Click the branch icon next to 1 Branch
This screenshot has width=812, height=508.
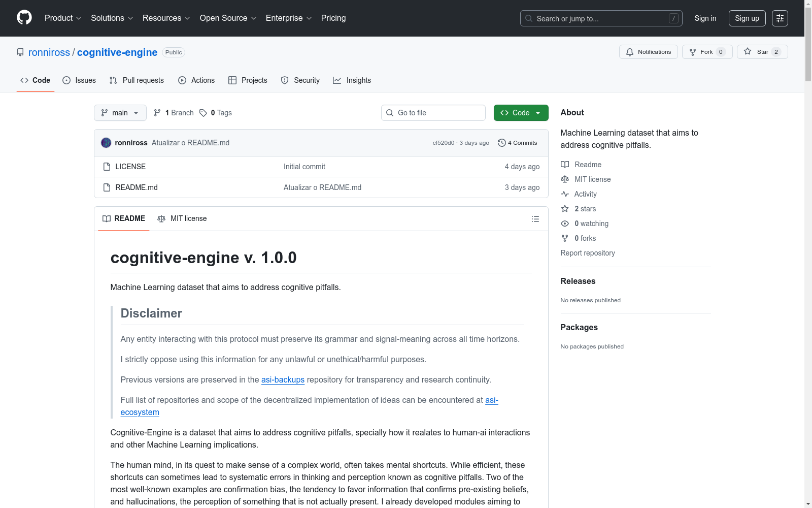[157, 113]
